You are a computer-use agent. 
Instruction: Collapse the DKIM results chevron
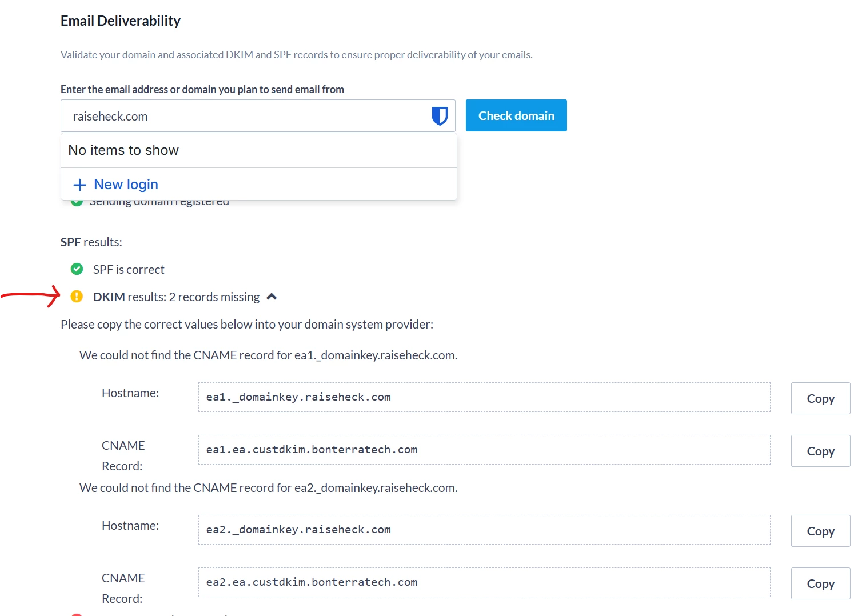click(x=272, y=297)
